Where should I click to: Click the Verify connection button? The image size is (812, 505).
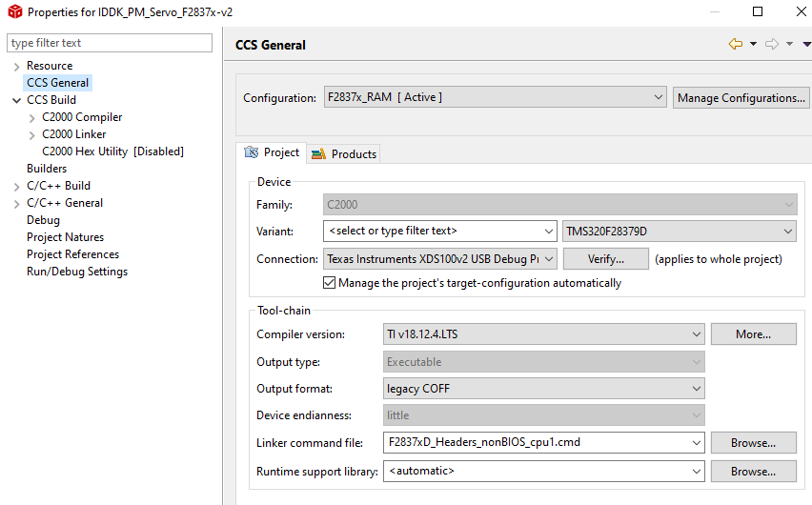coord(605,259)
